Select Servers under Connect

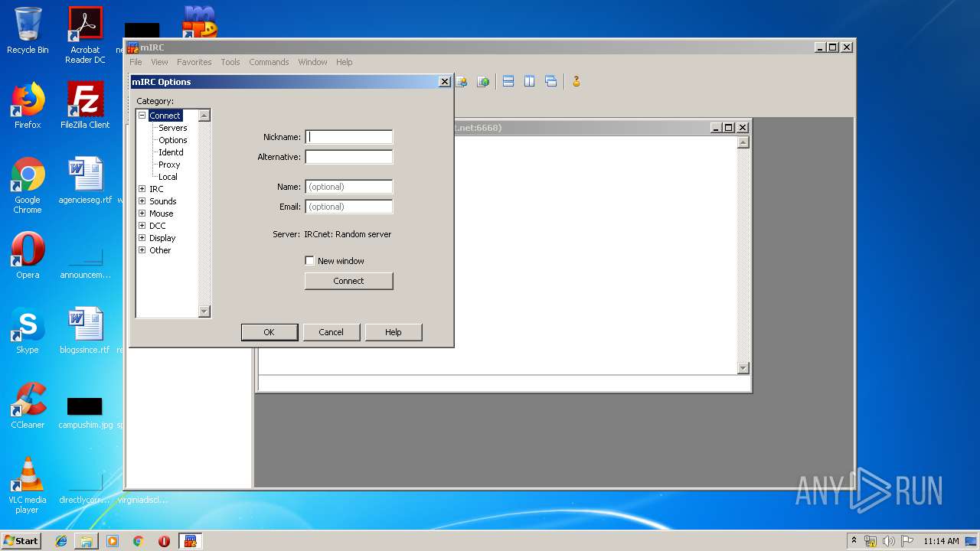coord(172,128)
